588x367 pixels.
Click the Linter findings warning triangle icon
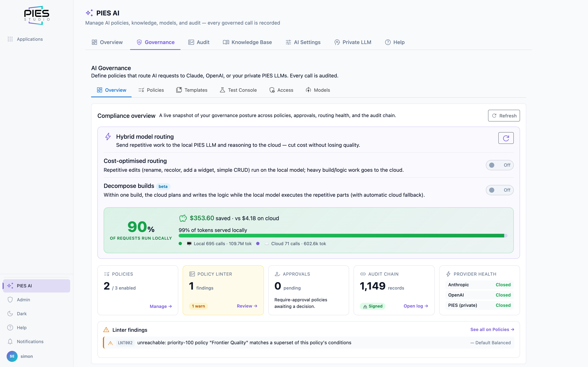point(106,330)
